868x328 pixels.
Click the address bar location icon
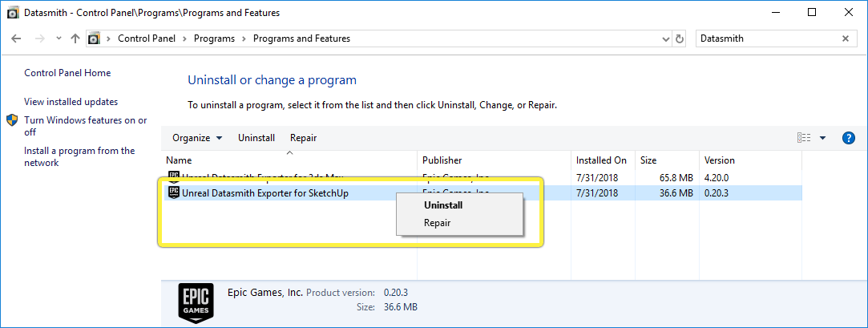tap(94, 38)
